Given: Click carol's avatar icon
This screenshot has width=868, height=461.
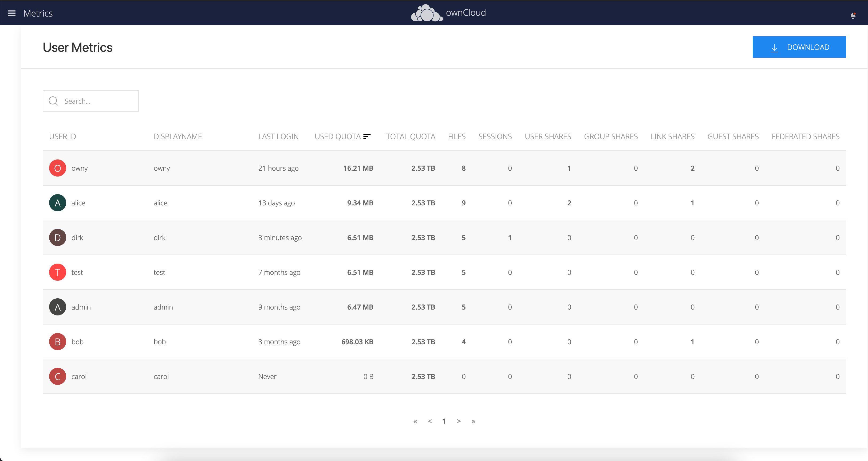Looking at the screenshot, I should pyautogui.click(x=58, y=376).
